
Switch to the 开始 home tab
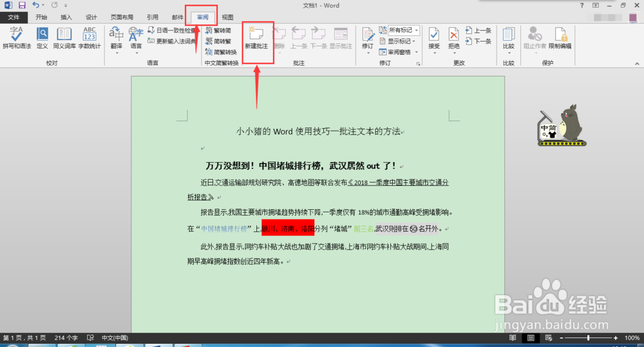point(41,17)
